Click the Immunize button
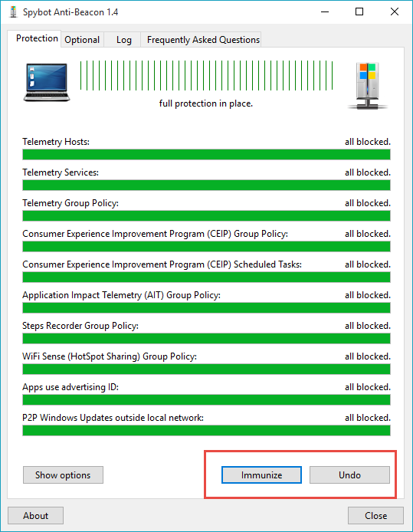 coord(261,475)
